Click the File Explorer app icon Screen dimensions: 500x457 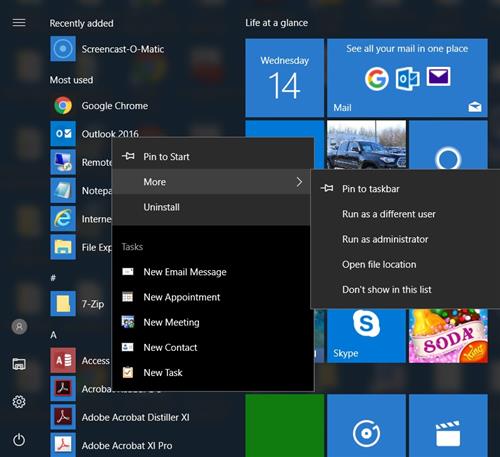(x=63, y=247)
